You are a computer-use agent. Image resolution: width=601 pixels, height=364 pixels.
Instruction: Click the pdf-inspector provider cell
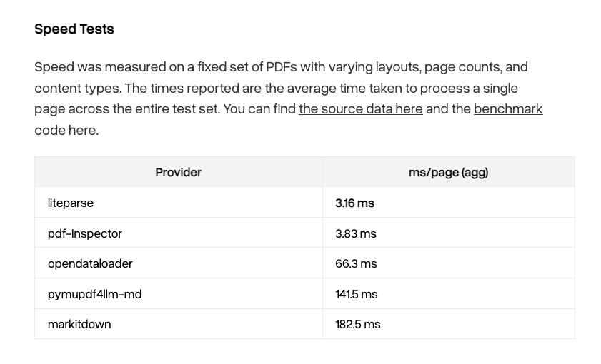tap(178, 233)
